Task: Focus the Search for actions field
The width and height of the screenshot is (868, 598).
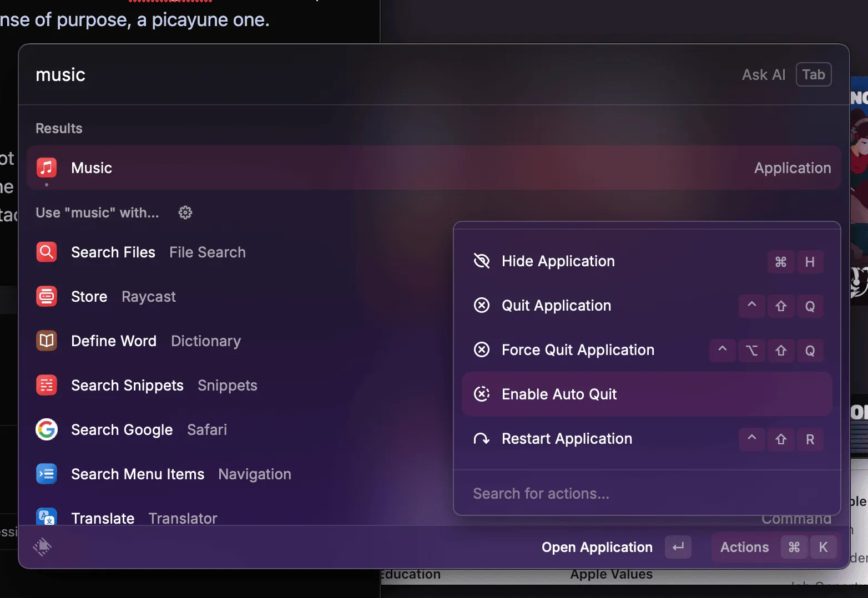Action: pyautogui.click(x=610, y=494)
